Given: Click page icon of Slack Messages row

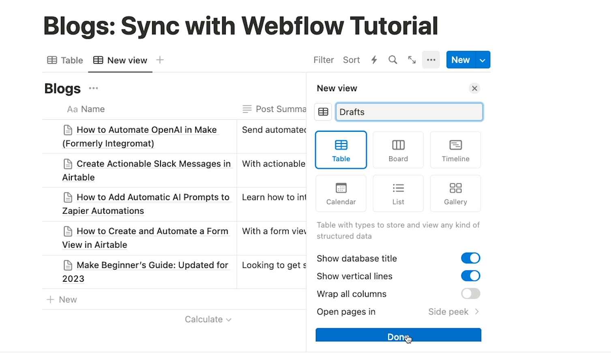Looking at the screenshot, I should coord(68,164).
